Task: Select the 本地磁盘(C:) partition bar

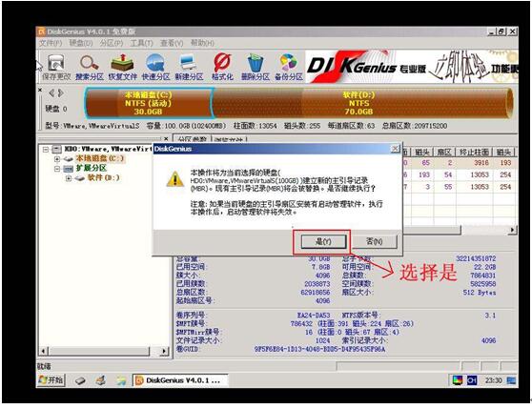Action: click(149, 103)
